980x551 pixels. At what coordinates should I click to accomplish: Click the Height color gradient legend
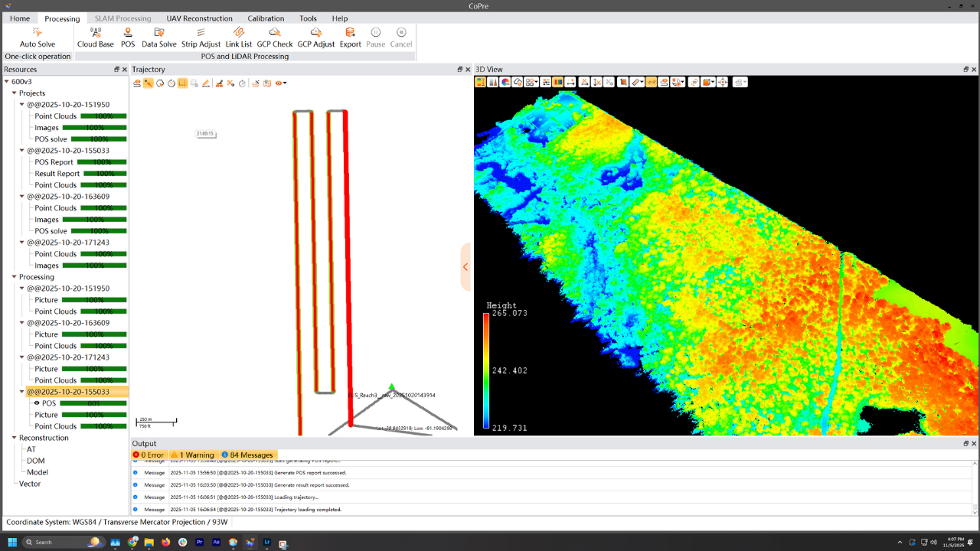(486, 370)
